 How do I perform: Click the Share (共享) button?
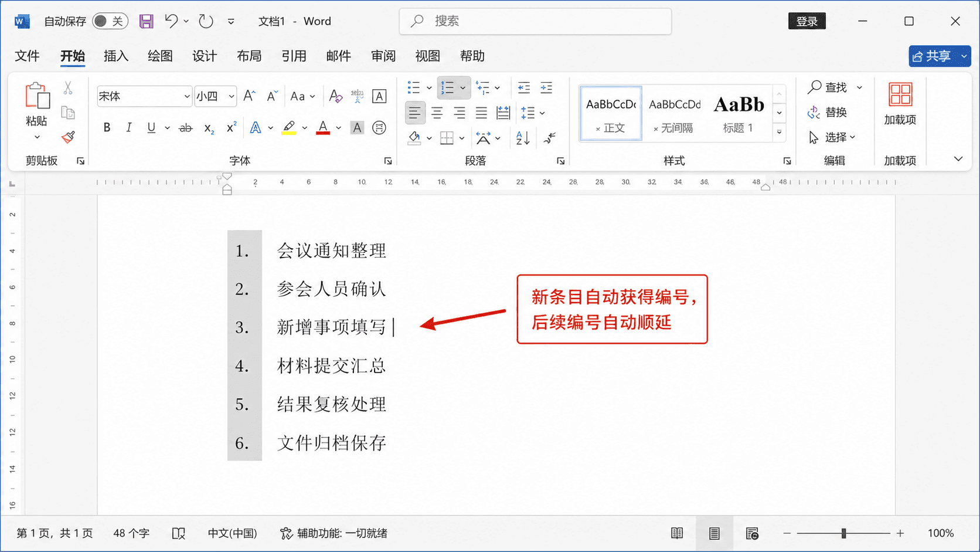click(x=933, y=56)
